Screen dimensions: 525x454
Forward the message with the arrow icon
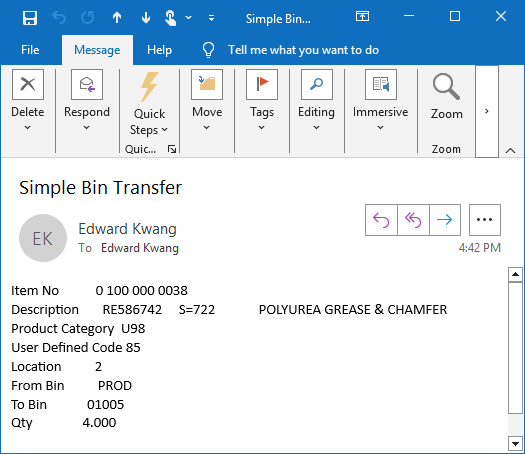[445, 220]
